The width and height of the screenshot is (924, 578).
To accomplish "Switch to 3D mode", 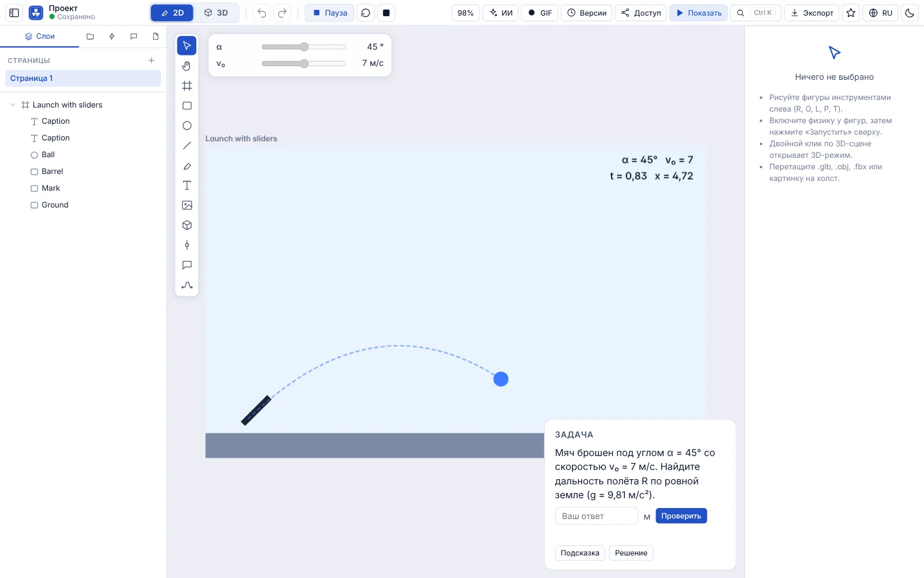I will (216, 13).
